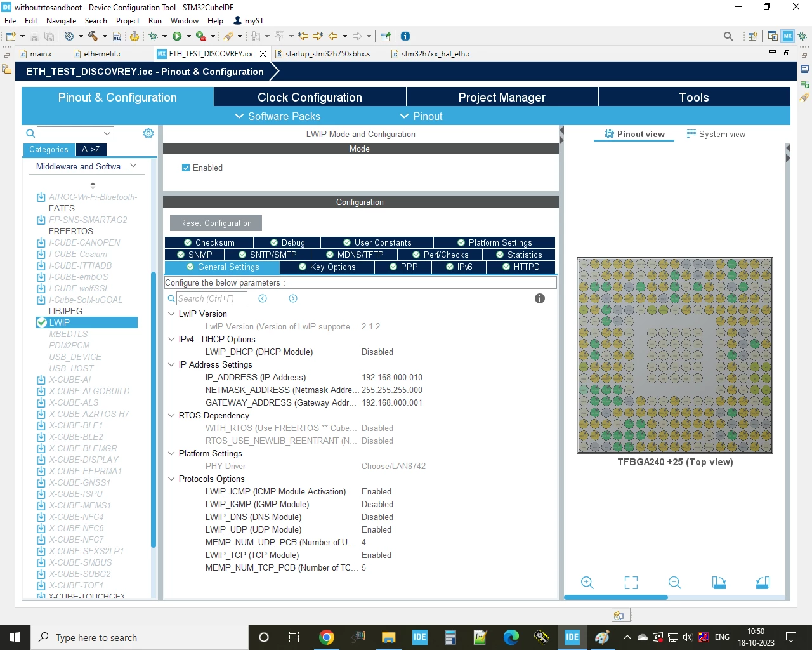
Task: Collapse the IP Address Settings group
Action: 171,364
